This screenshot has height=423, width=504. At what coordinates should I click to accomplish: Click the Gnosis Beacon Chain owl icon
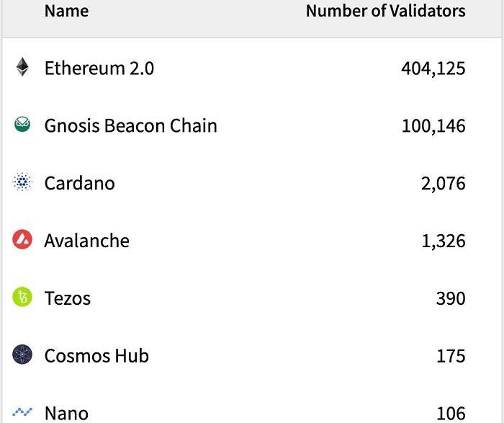coord(23,125)
